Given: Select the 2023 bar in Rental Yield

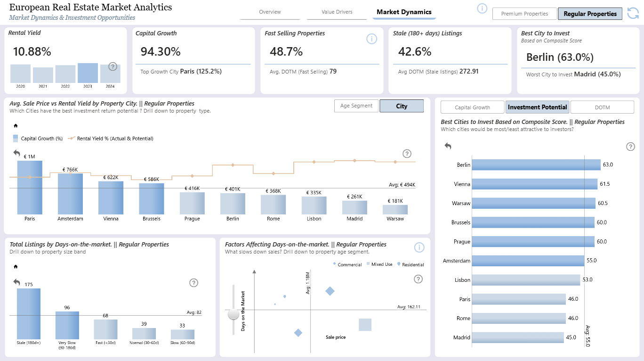Looking at the screenshot, I should pyautogui.click(x=88, y=73).
